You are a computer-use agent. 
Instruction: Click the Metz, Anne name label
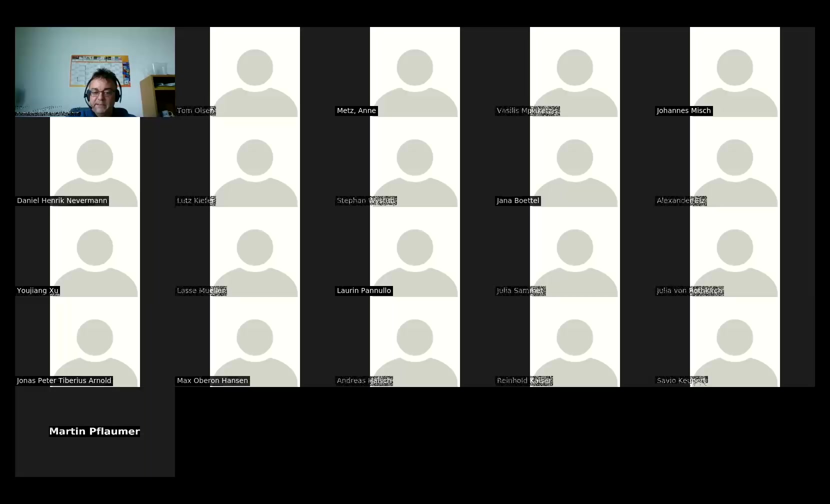coord(356,110)
